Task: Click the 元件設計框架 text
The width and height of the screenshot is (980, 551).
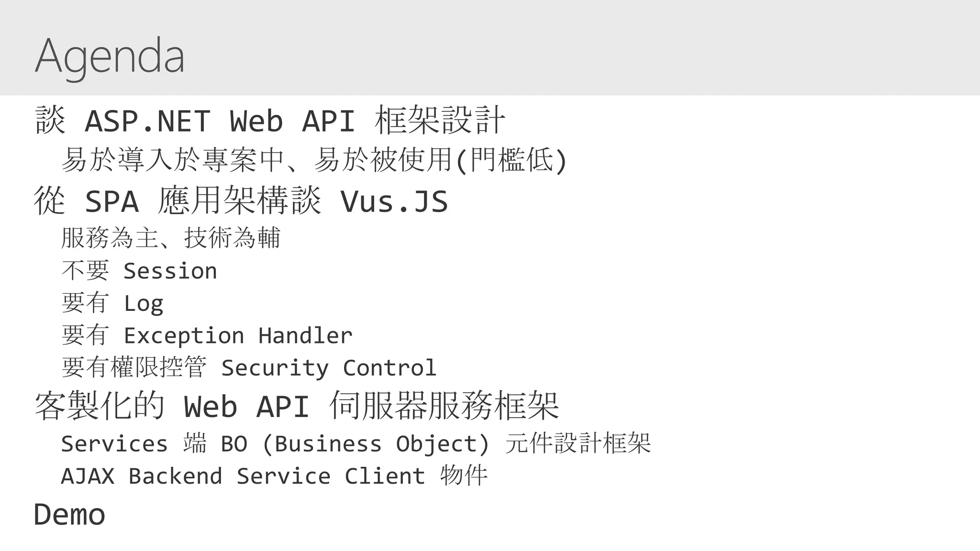Action: point(578,443)
